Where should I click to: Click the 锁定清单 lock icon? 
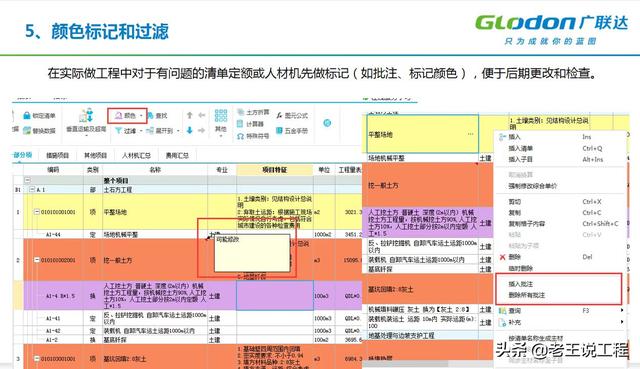click(27, 116)
